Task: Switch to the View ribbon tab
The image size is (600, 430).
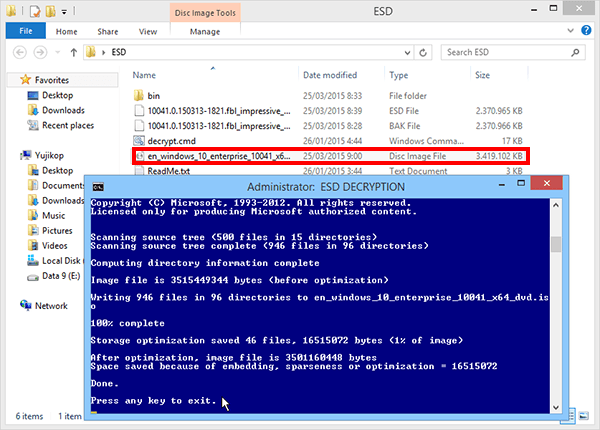Action: click(148, 32)
